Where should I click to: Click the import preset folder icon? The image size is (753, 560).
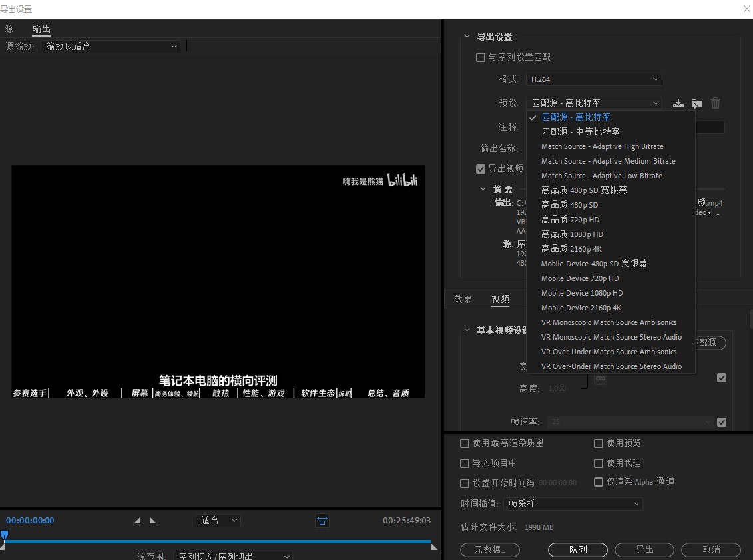[x=696, y=103]
